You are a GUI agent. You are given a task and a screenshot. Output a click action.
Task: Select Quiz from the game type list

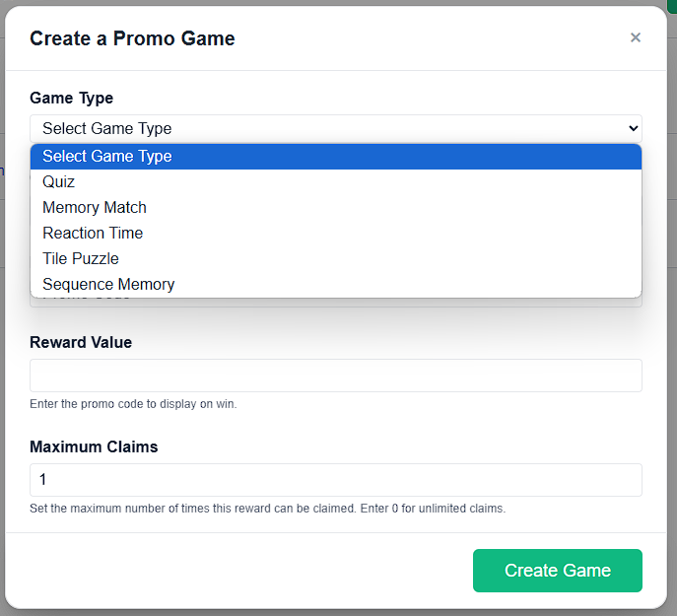pos(335,182)
